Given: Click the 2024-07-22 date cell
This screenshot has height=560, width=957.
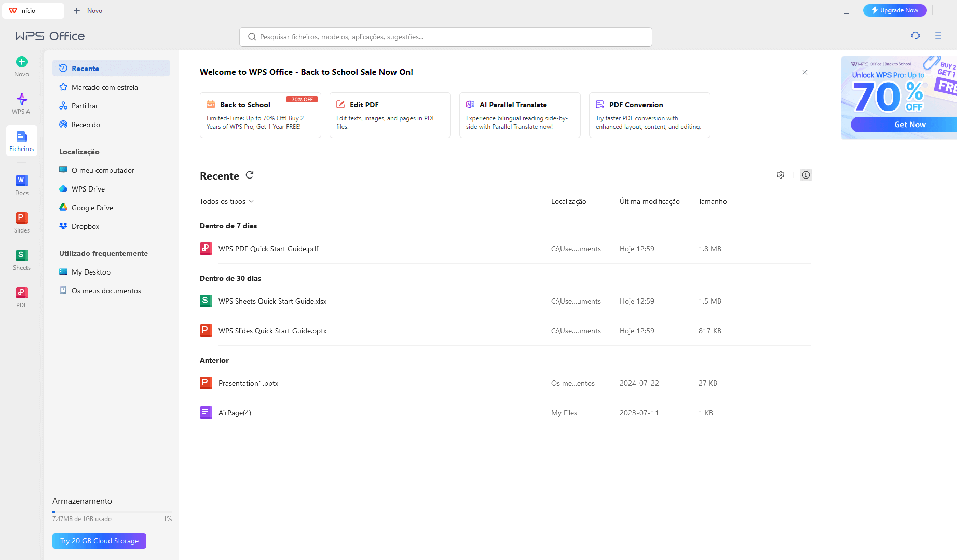Looking at the screenshot, I should click(x=639, y=383).
